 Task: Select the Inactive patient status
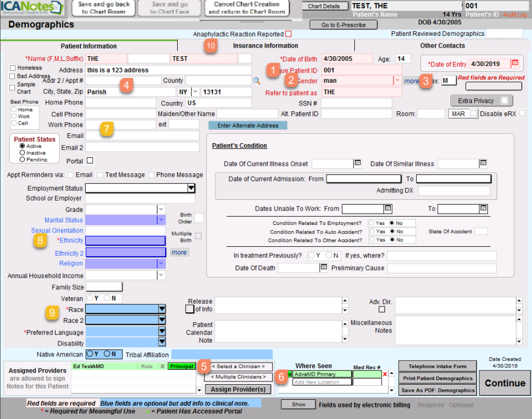coord(23,153)
